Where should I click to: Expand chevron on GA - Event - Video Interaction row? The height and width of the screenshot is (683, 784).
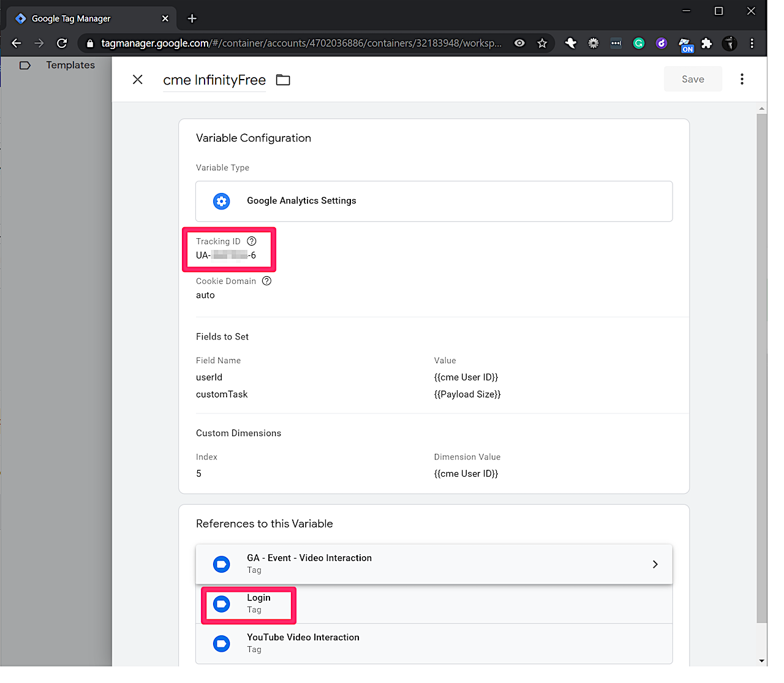(x=655, y=564)
